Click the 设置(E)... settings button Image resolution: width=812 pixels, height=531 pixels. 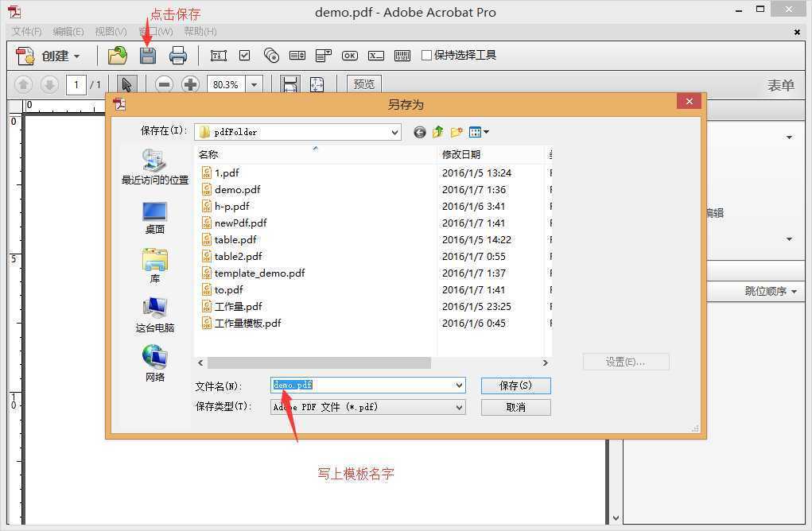pyautogui.click(x=626, y=362)
